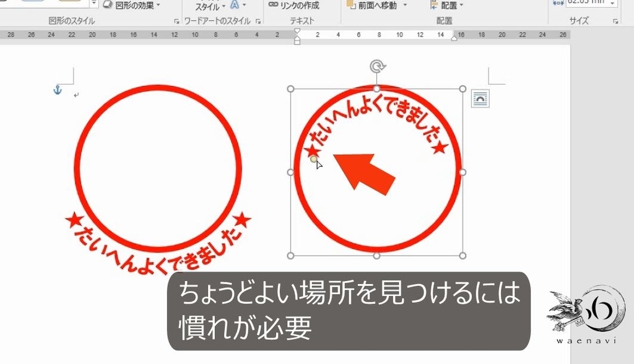Select the bottom-left sizing handle
This screenshot has width=634, height=364.
pyautogui.click(x=290, y=256)
